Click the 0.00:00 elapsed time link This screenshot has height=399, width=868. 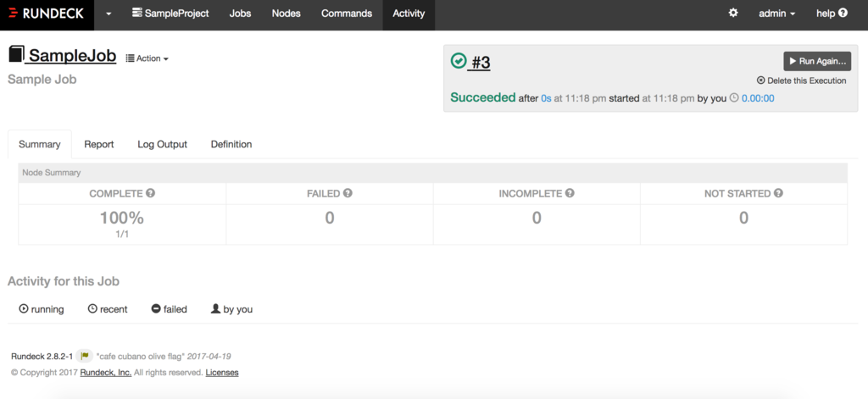[758, 98]
